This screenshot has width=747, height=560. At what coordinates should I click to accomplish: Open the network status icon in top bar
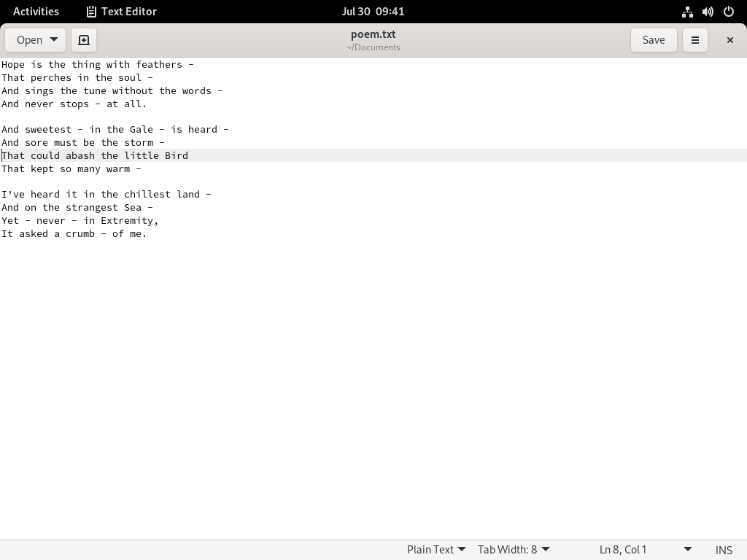tap(687, 12)
